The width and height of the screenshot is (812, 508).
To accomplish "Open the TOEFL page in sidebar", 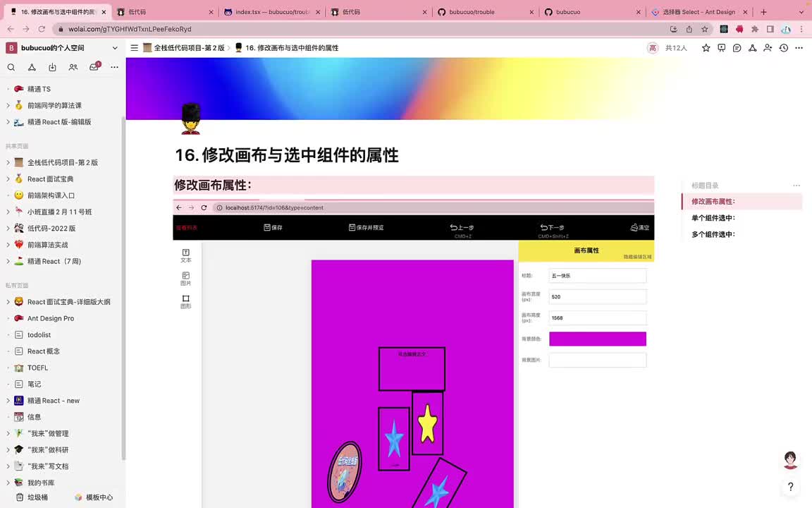I will 37,368.
